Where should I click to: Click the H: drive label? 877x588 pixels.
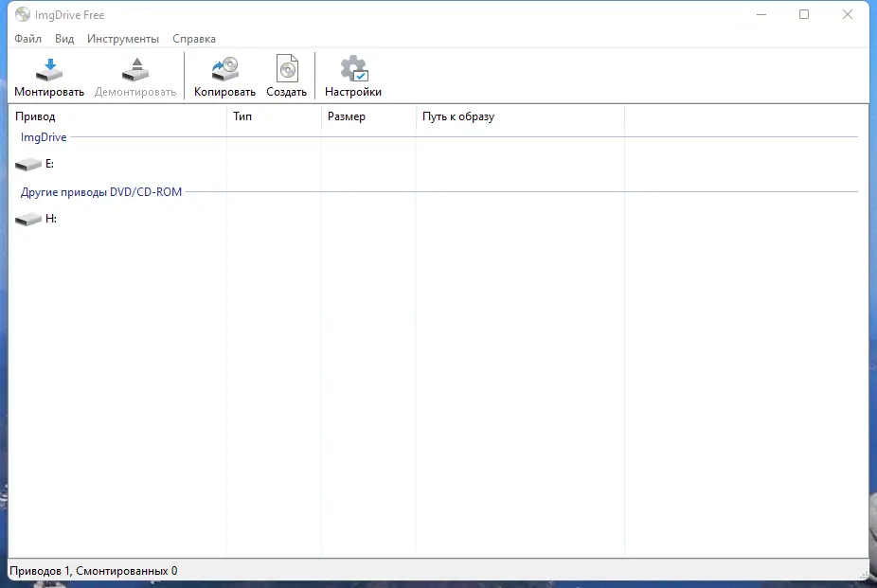51,219
